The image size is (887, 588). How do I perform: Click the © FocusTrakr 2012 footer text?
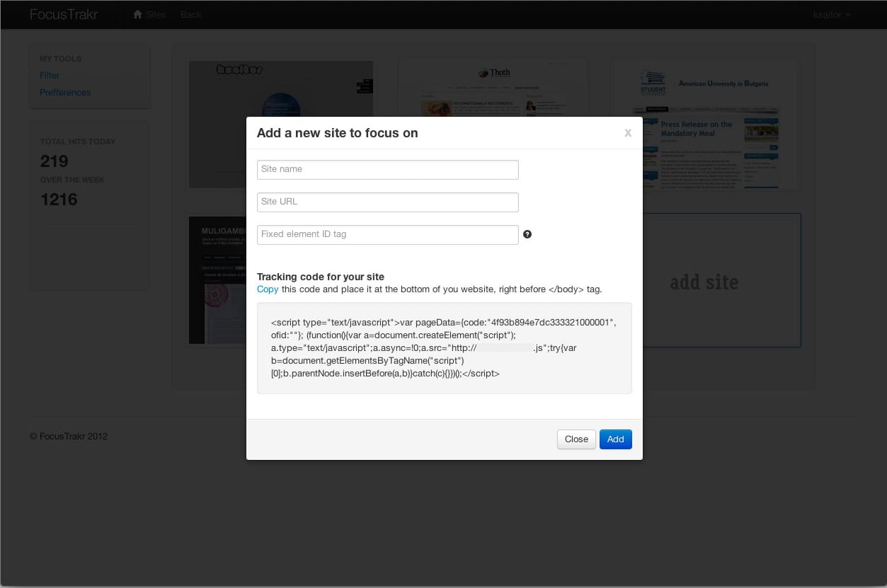coord(69,437)
